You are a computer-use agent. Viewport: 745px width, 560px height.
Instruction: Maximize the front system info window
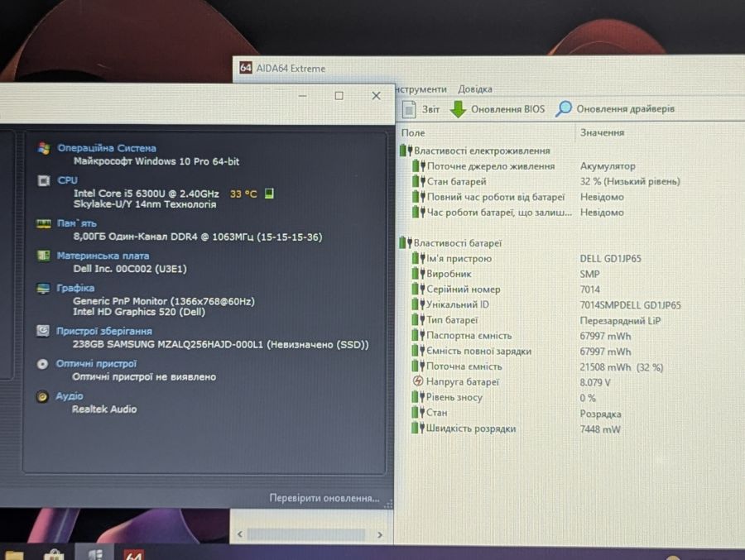point(339,95)
